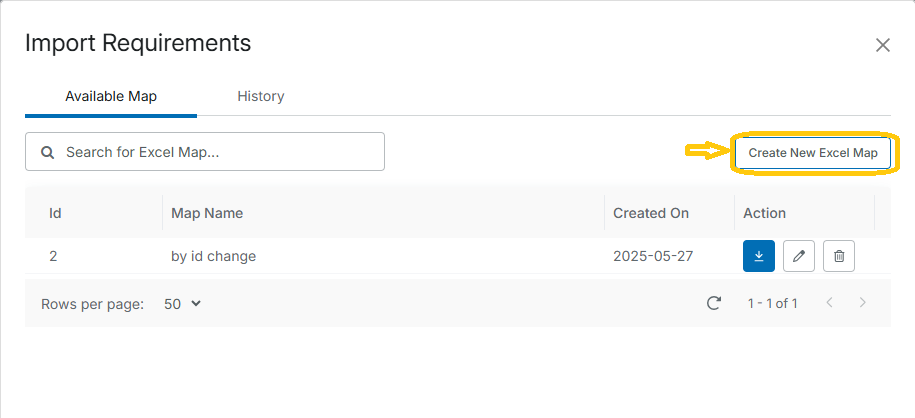Switch to the History tab
This screenshot has width=915, height=418.
[x=261, y=97]
